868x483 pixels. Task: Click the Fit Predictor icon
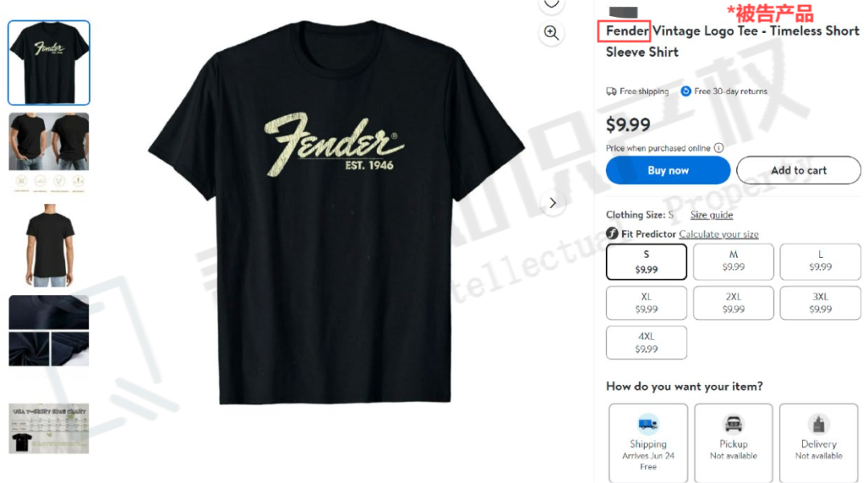[x=612, y=234]
